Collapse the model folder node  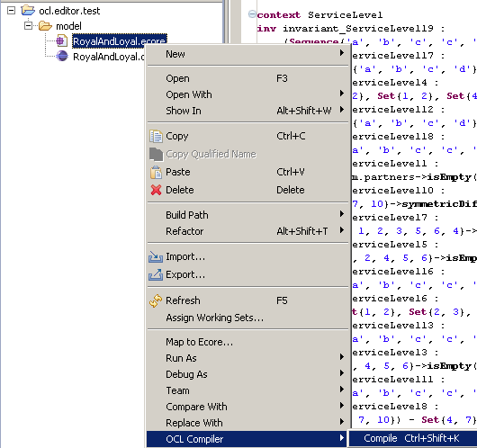point(28,26)
